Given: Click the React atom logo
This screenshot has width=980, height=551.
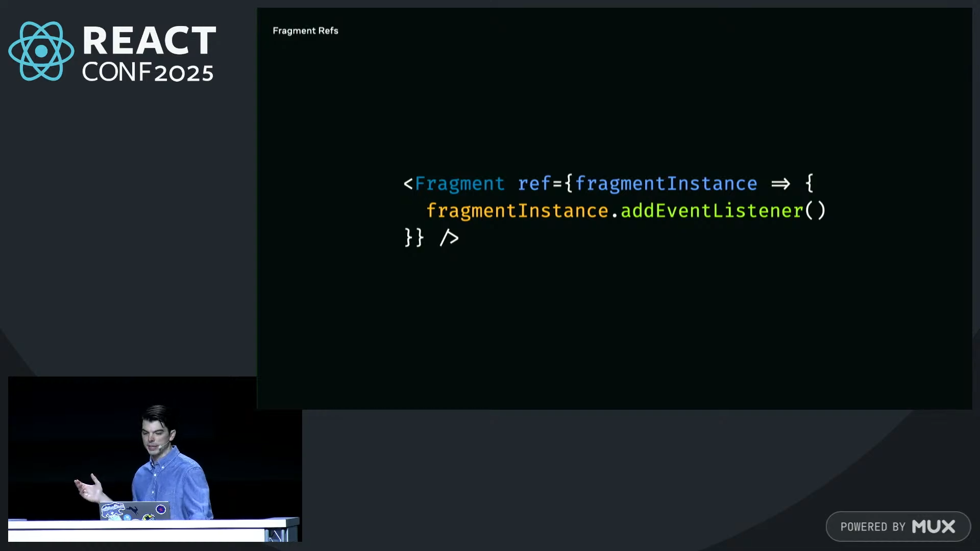Looking at the screenshot, I should (x=41, y=51).
